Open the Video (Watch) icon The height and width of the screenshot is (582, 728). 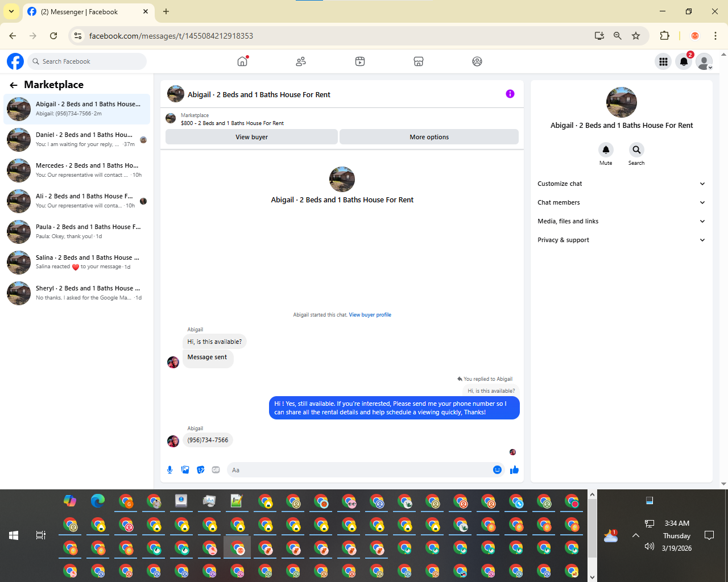coord(360,61)
